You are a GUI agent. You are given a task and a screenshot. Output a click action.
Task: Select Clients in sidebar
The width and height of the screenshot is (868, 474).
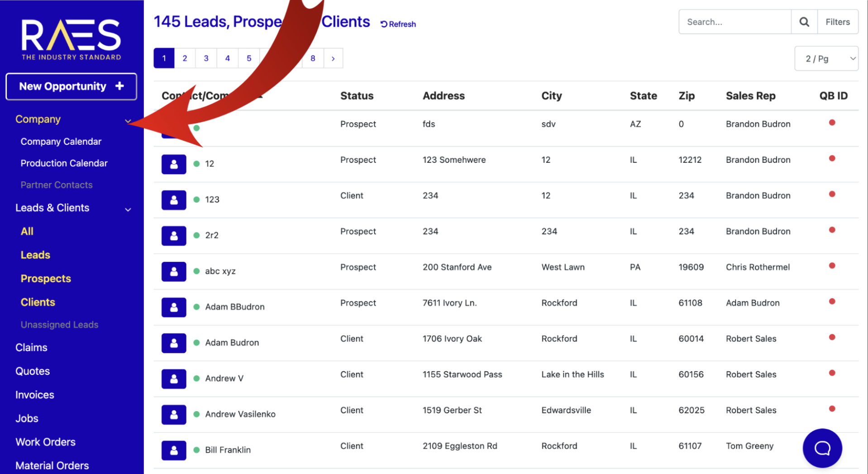[38, 302]
